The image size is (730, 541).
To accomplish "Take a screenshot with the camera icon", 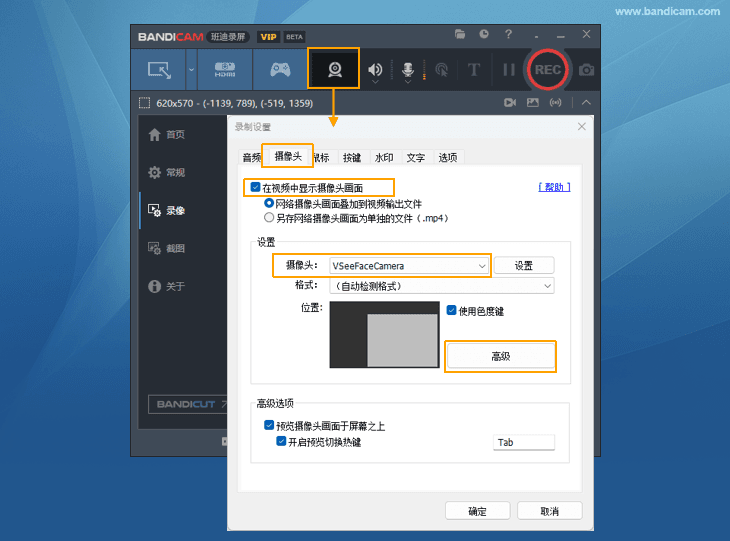I will click(586, 70).
